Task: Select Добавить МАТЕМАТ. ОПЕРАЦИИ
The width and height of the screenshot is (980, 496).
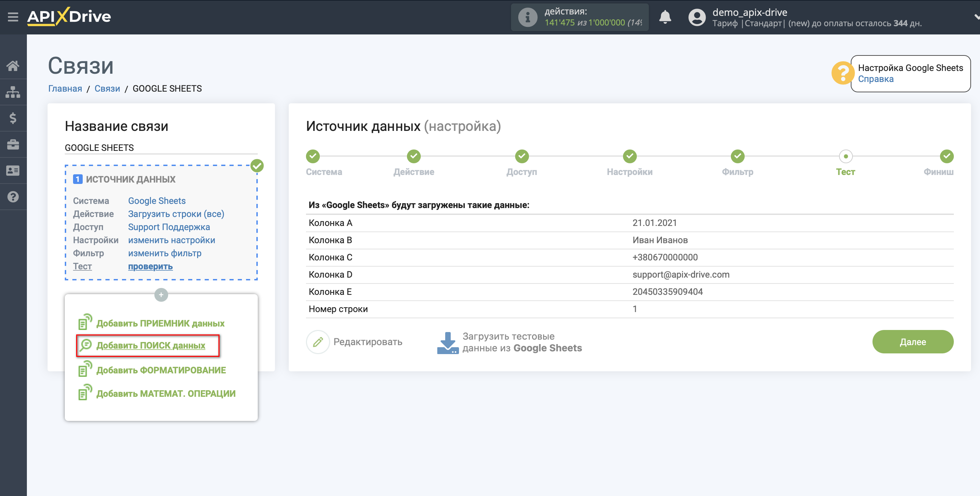Action: point(166,394)
